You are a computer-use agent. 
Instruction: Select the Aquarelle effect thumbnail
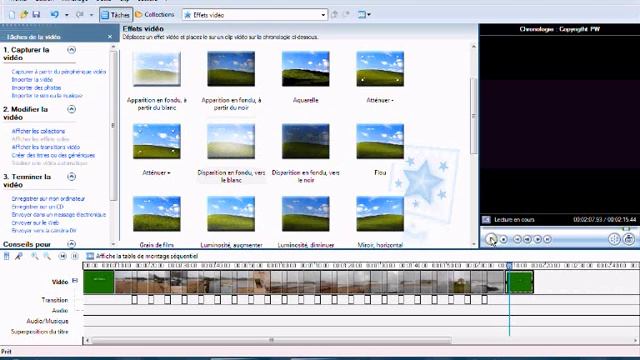[x=305, y=69]
